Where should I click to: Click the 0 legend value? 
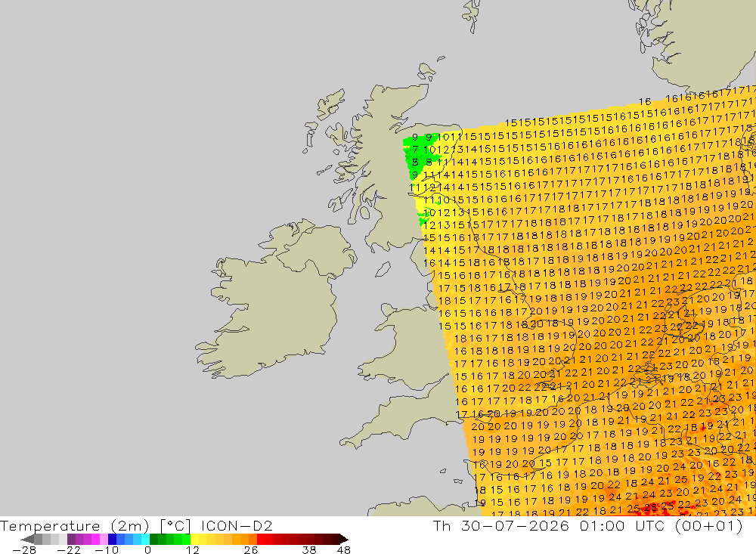[148, 550]
